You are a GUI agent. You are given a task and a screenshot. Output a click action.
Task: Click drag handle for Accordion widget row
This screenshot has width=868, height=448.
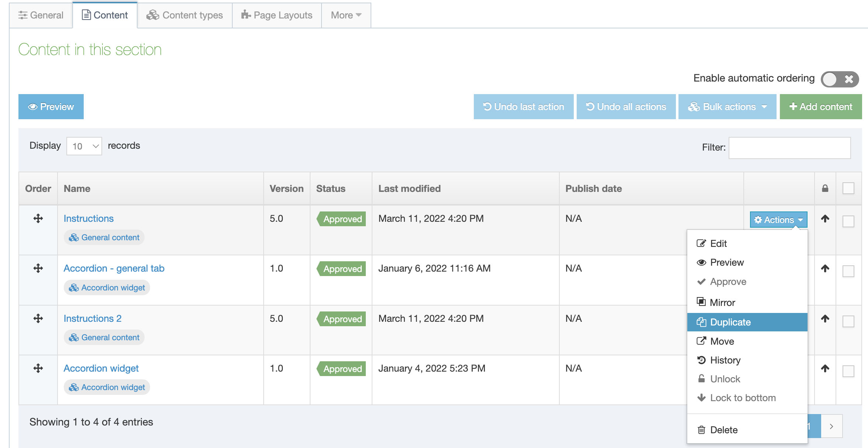click(x=38, y=368)
